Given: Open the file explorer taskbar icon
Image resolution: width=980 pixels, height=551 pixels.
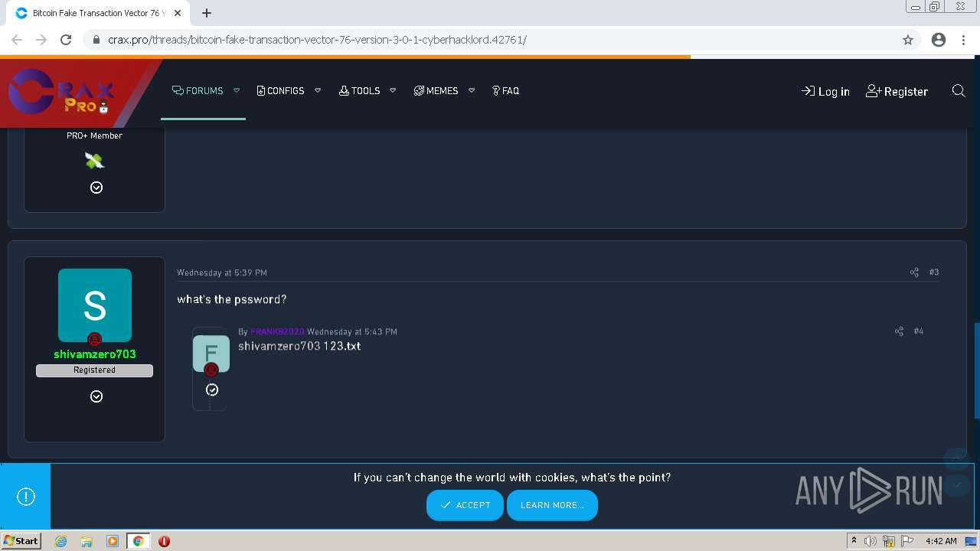Looking at the screenshot, I should 87,541.
